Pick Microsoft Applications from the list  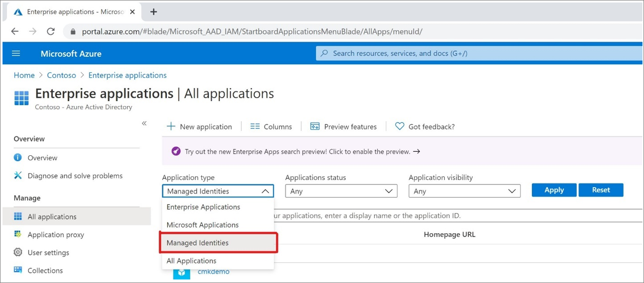click(202, 225)
